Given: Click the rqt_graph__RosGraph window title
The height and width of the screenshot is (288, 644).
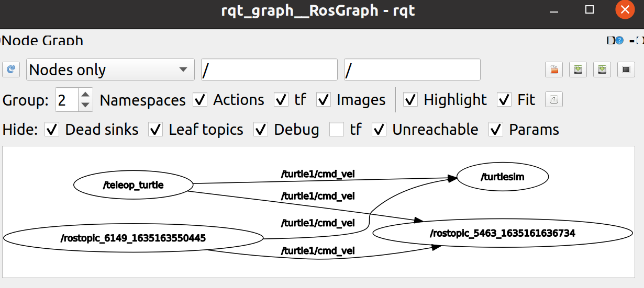Looking at the screenshot, I should click(x=318, y=10).
